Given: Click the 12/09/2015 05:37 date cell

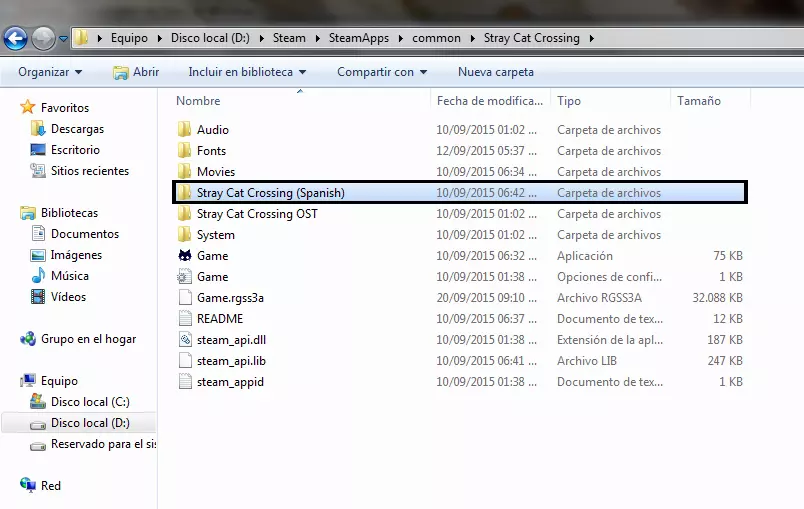Looking at the screenshot, I should tap(486, 151).
